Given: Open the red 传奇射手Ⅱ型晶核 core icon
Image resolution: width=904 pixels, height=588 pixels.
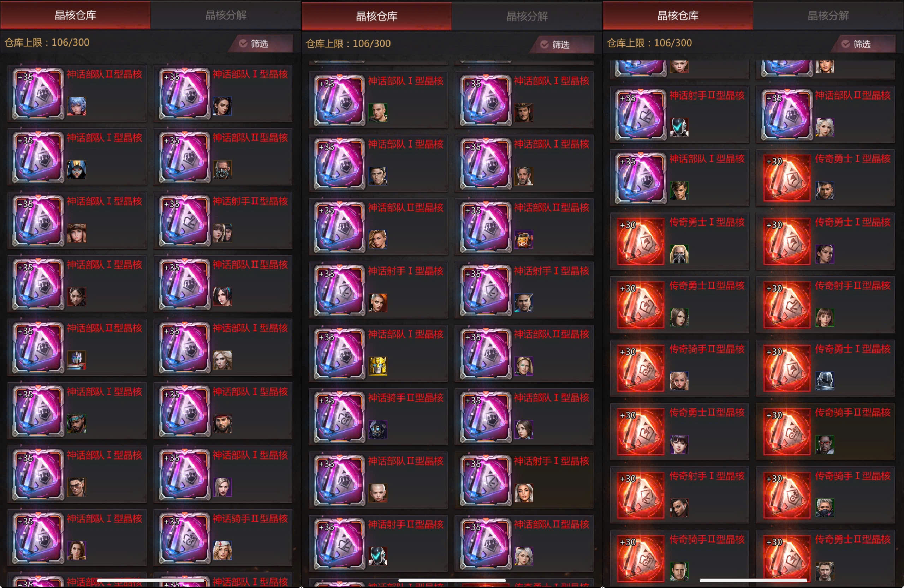Looking at the screenshot, I should (x=787, y=305).
